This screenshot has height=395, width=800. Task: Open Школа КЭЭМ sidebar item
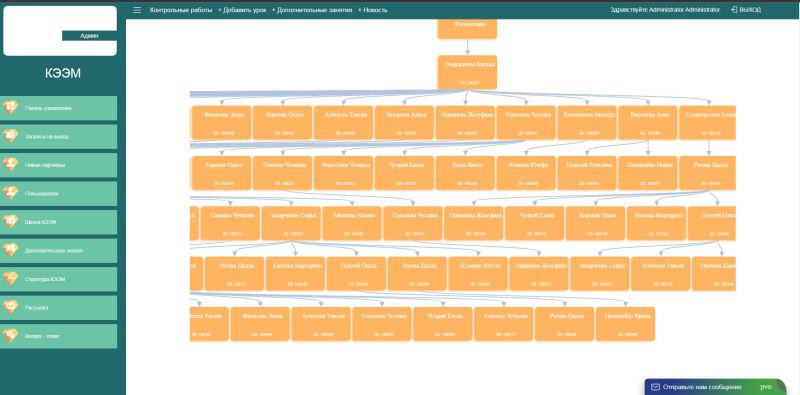(x=58, y=223)
